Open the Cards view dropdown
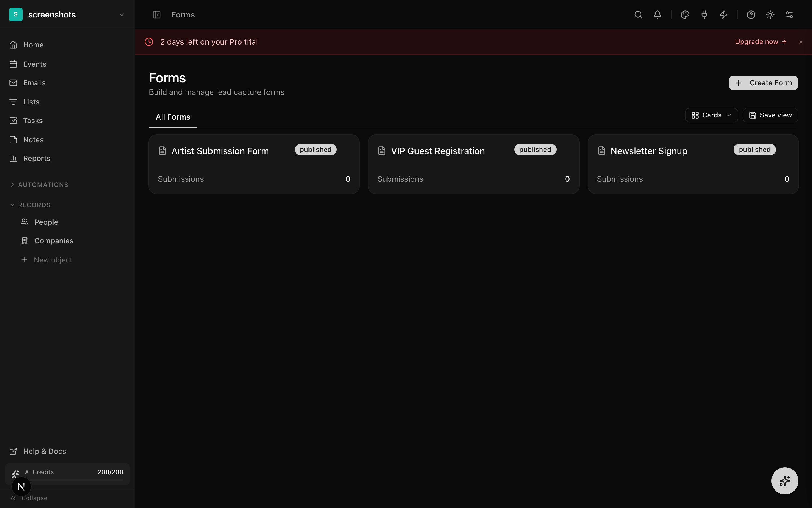 711,115
